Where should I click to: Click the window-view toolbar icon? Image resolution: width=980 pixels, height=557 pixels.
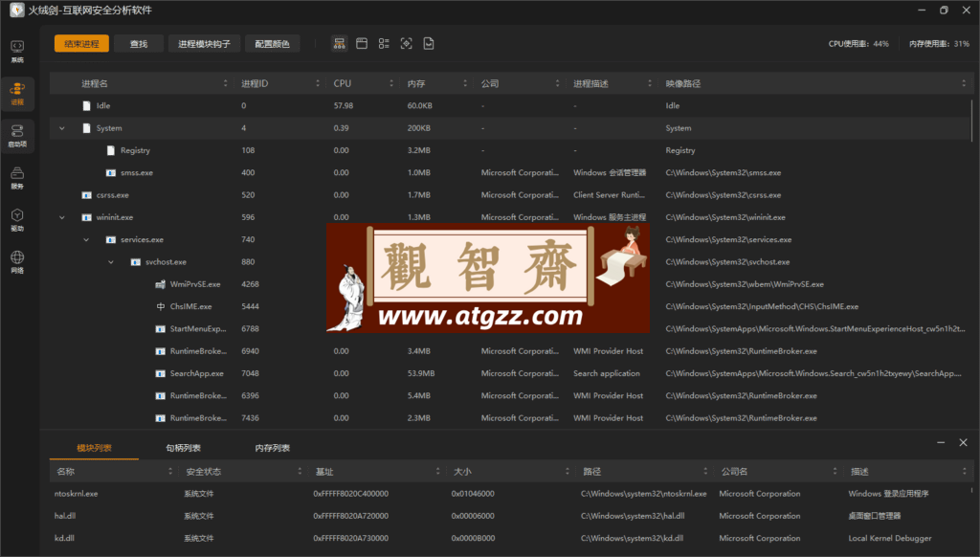(361, 44)
